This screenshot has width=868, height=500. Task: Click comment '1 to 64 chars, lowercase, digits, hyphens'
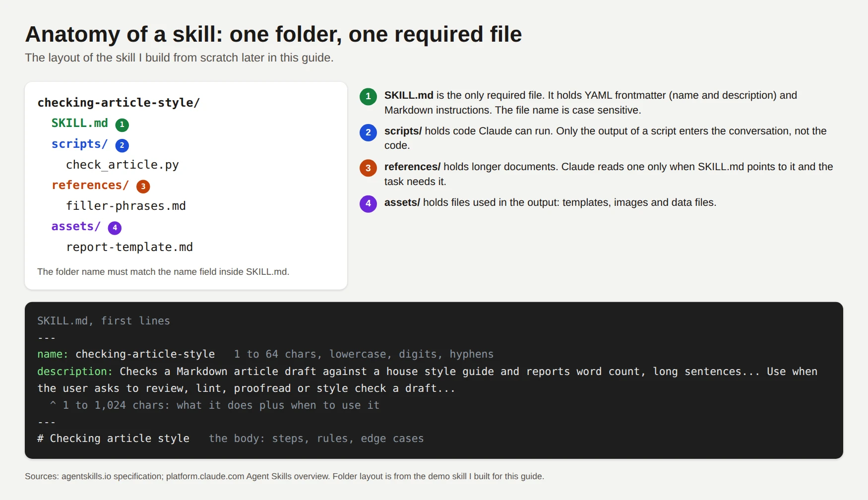point(364,354)
